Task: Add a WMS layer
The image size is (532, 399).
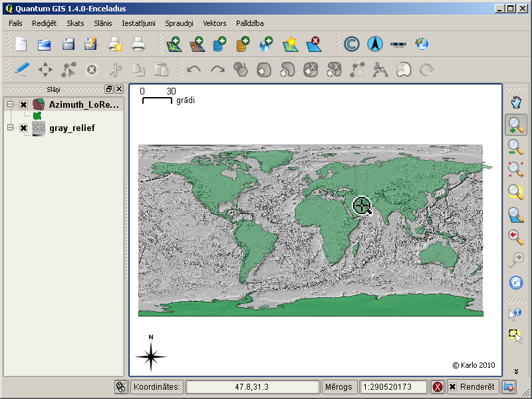Action: [x=266, y=44]
